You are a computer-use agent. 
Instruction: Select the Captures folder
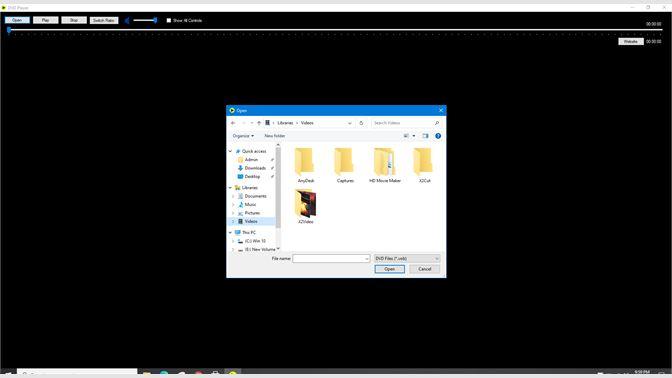tap(345, 165)
